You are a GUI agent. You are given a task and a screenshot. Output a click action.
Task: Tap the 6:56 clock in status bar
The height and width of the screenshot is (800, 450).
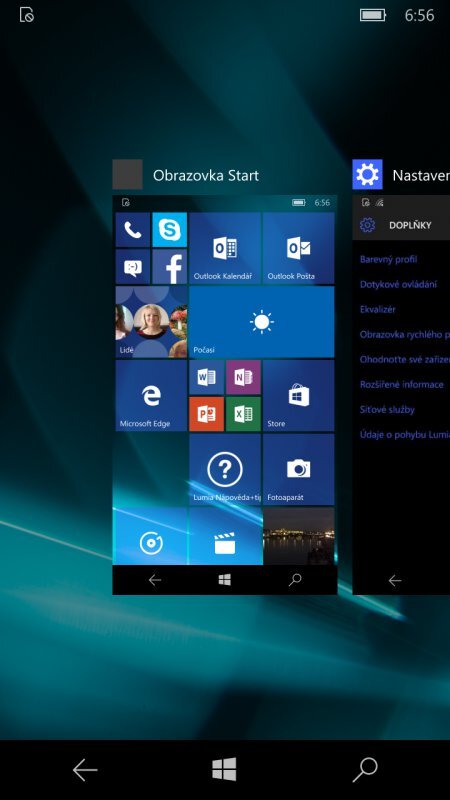point(419,15)
